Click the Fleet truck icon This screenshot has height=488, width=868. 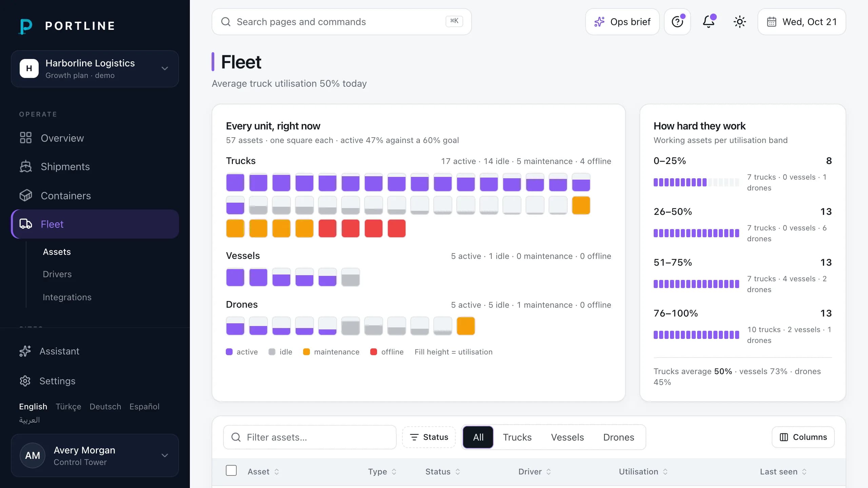[x=26, y=224]
